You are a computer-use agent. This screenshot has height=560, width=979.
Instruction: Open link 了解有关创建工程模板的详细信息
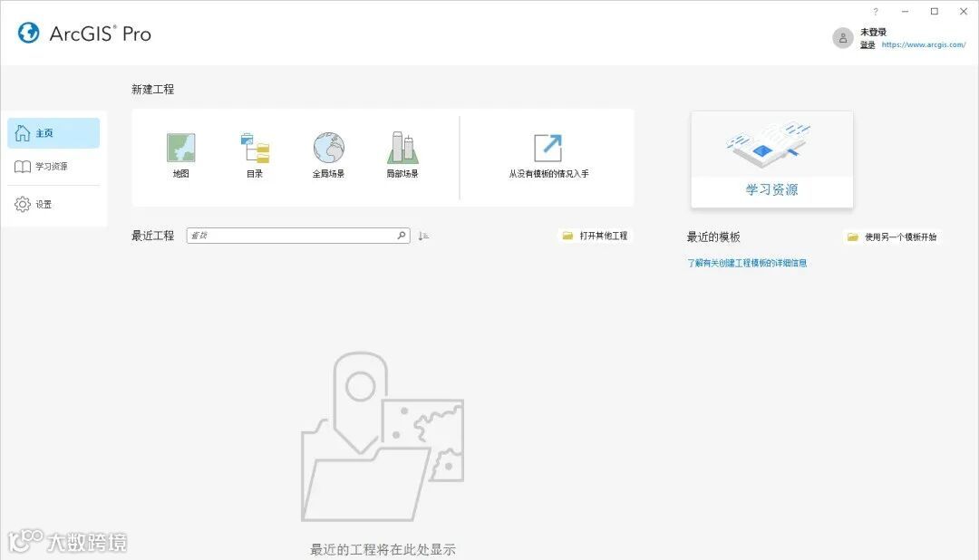(747, 263)
